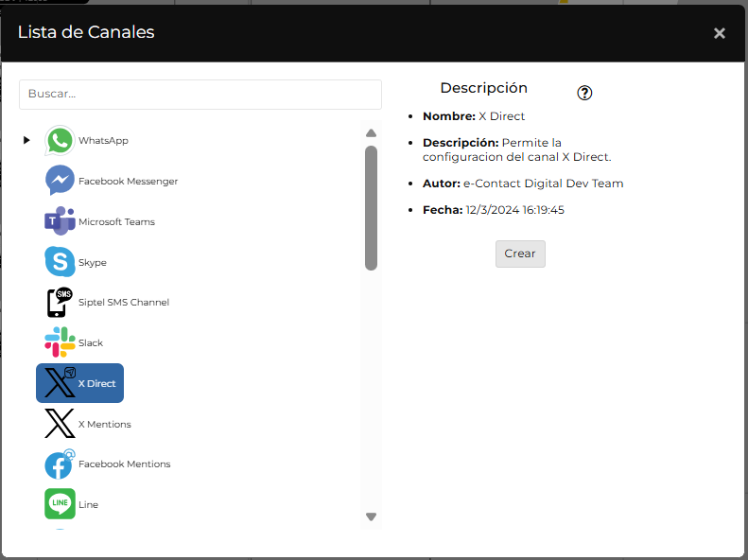This screenshot has height=560, width=748.
Task: Select Facebook Messenger label
Action: click(x=128, y=182)
